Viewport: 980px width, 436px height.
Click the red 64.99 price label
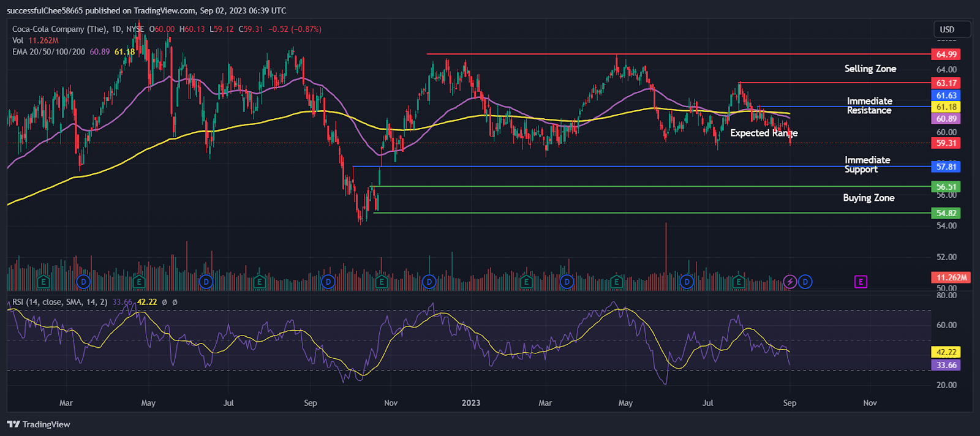point(946,55)
